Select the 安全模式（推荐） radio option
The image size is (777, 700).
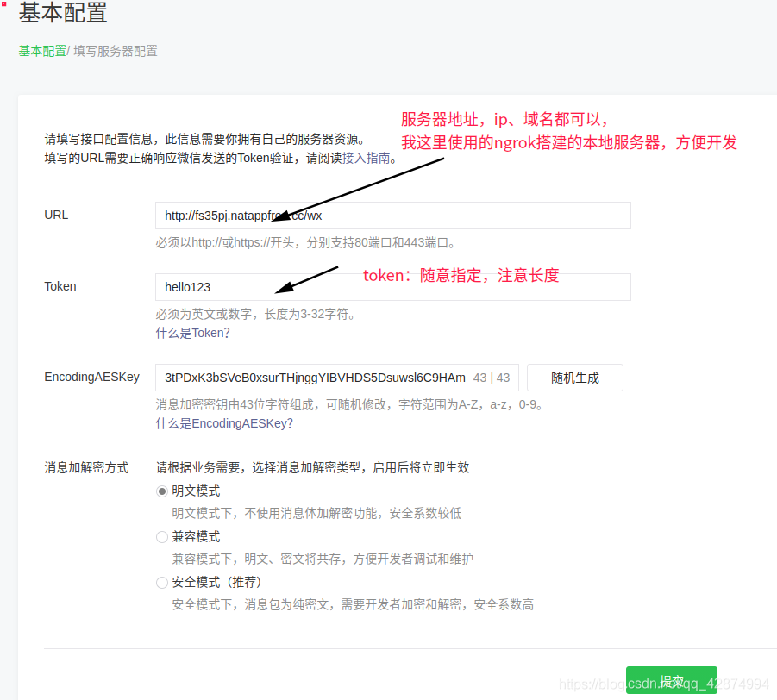point(161,583)
